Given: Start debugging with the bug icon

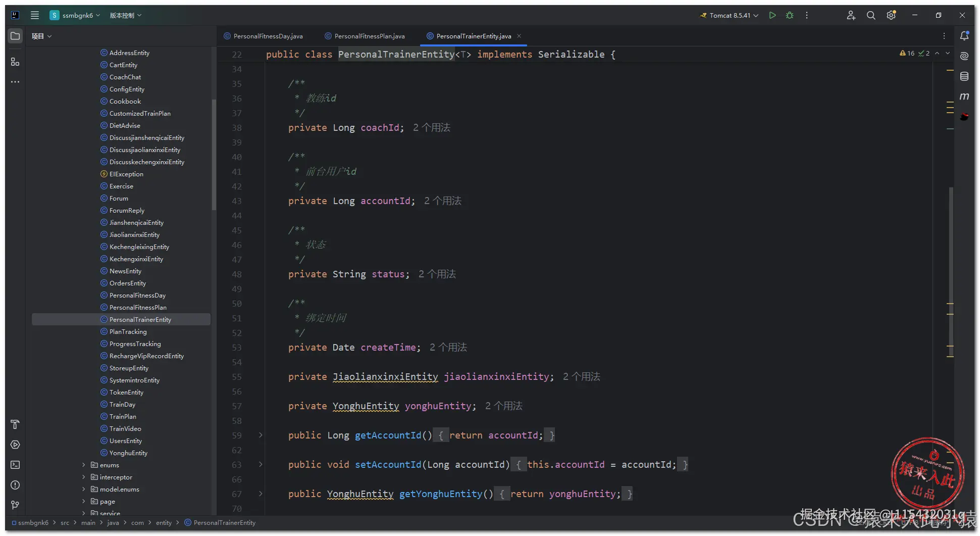Looking at the screenshot, I should pos(790,15).
